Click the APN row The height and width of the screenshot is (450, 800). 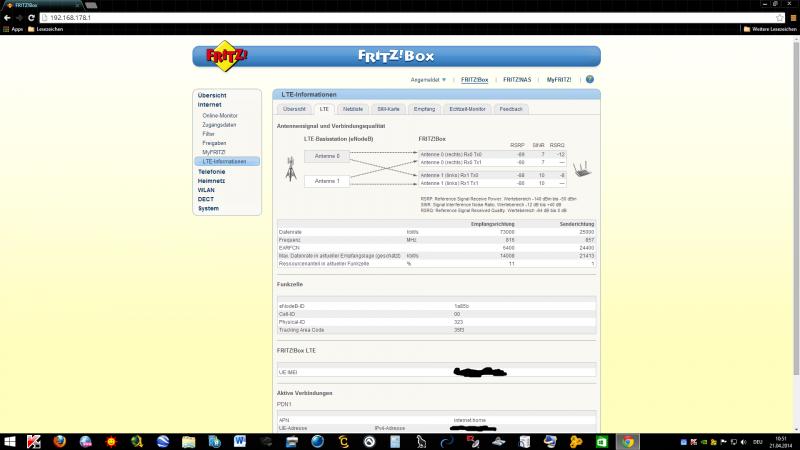tap(436, 420)
